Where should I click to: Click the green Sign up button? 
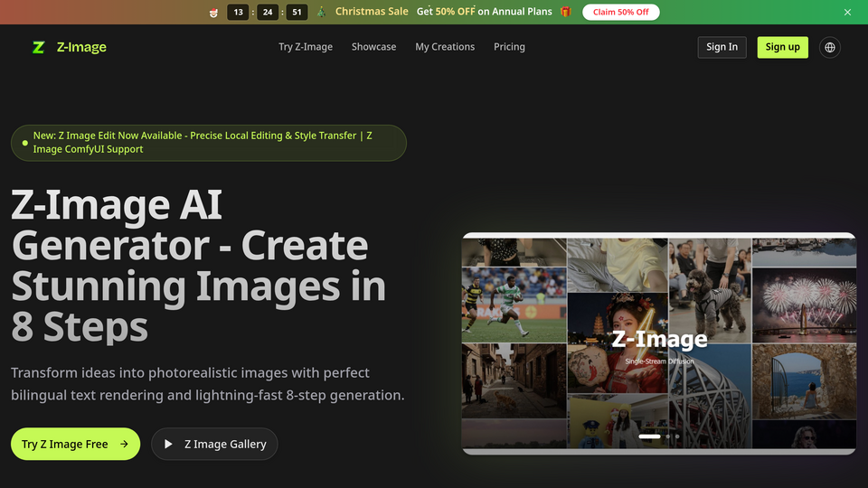pyautogui.click(x=783, y=47)
